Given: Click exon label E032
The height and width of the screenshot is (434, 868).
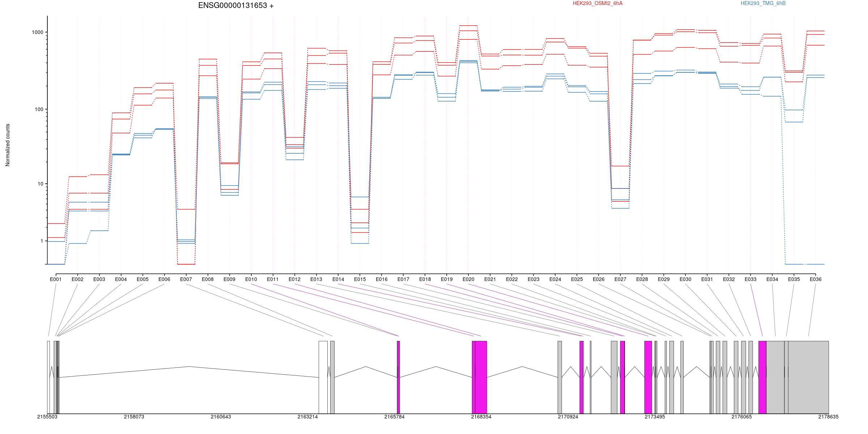Looking at the screenshot, I should point(729,279).
